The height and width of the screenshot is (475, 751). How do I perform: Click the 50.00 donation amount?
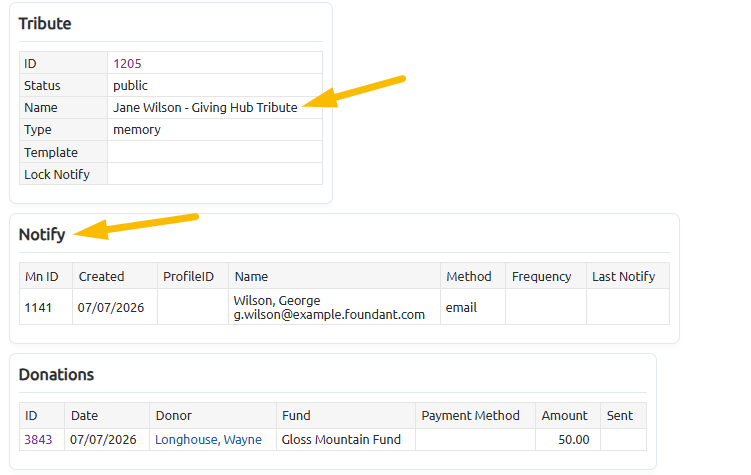click(x=574, y=440)
